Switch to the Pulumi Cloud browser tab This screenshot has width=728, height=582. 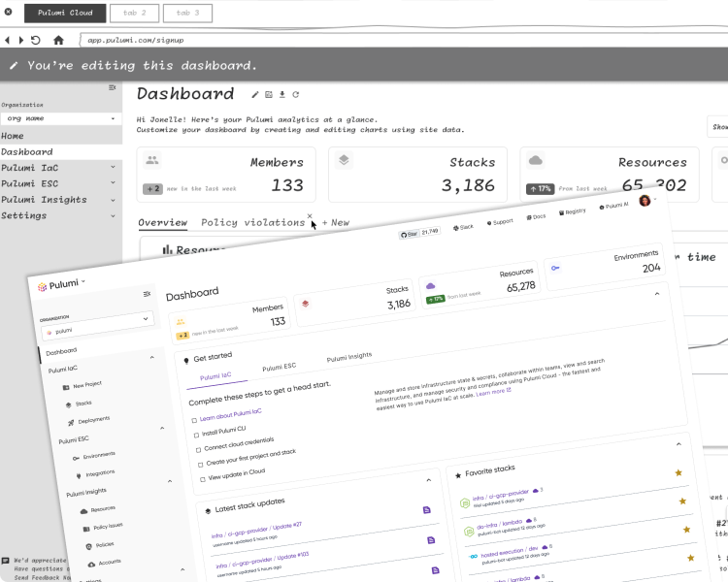point(65,13)
